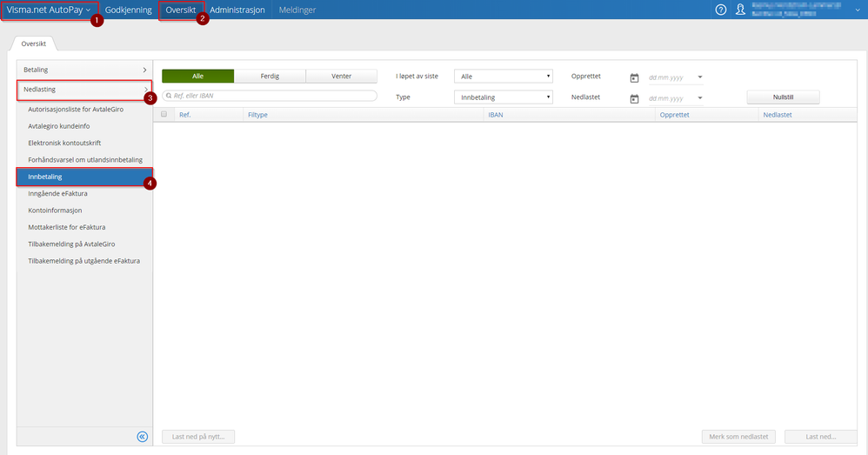Select Tilbakemelding på utgående eFaktura
Screen dimensions: 868x455
click(x=84, y=261)
